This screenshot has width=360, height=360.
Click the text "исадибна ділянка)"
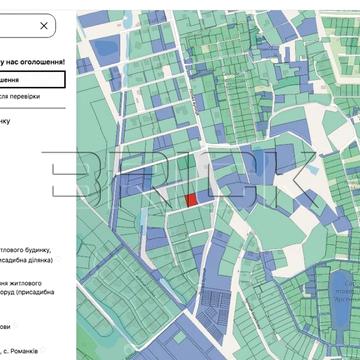pos(26,260)
